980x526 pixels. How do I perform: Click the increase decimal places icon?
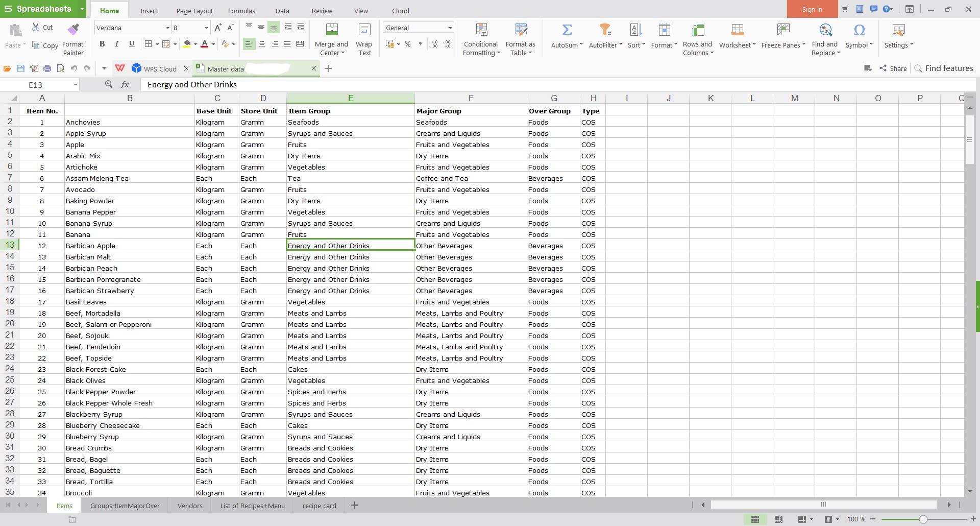coord(435,44)
